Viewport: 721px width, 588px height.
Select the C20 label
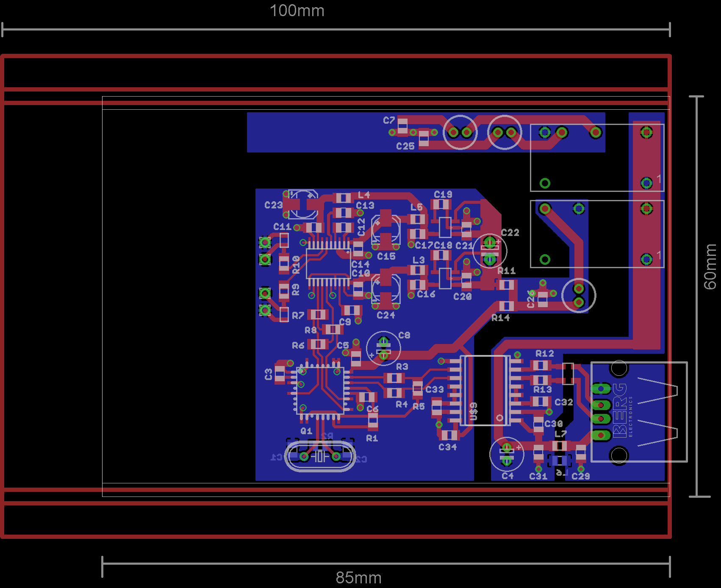(463, 297)
